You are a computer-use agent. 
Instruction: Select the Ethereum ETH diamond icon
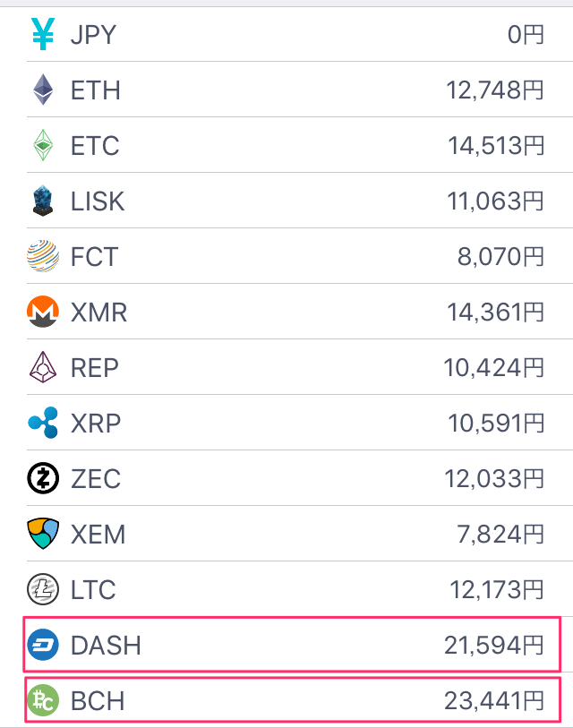(43, 90)
